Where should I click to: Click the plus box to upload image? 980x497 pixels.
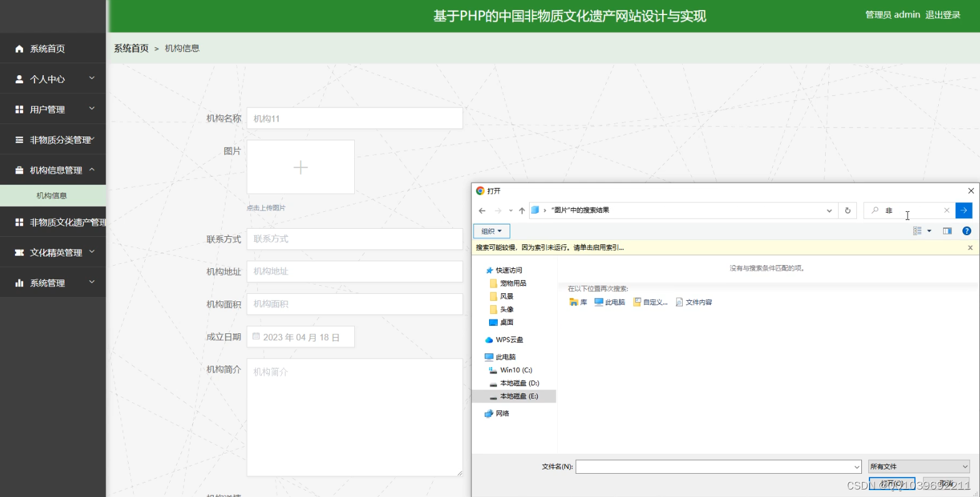300,167
